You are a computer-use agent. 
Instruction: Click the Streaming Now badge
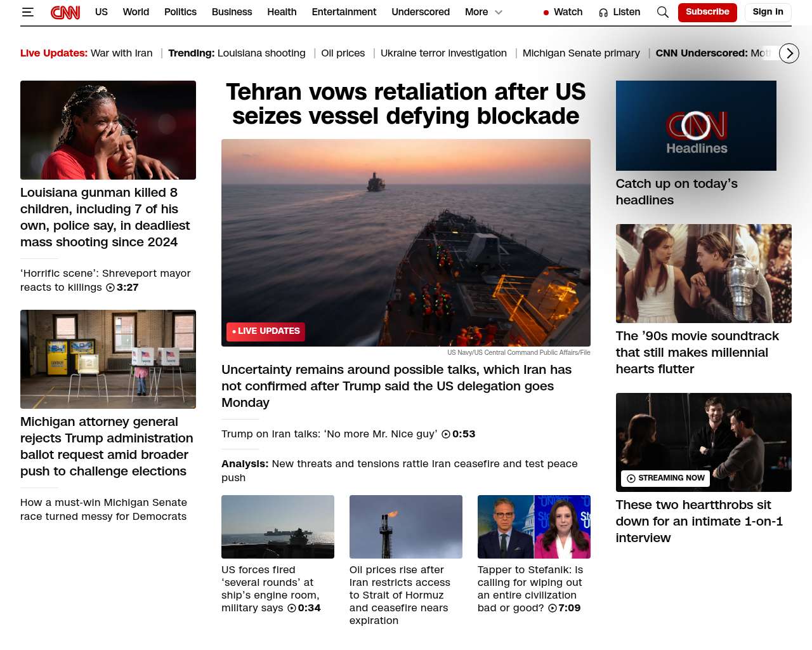(x=665, y=478)
